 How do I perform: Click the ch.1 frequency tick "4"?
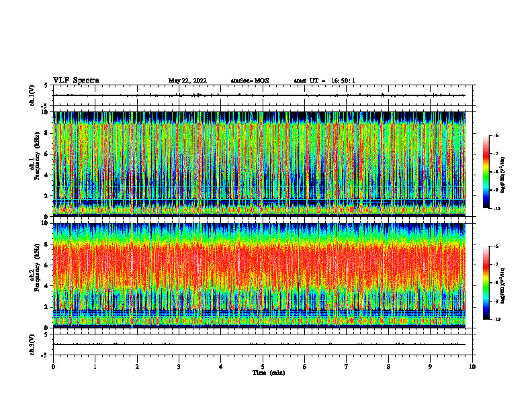click(46, 175)
